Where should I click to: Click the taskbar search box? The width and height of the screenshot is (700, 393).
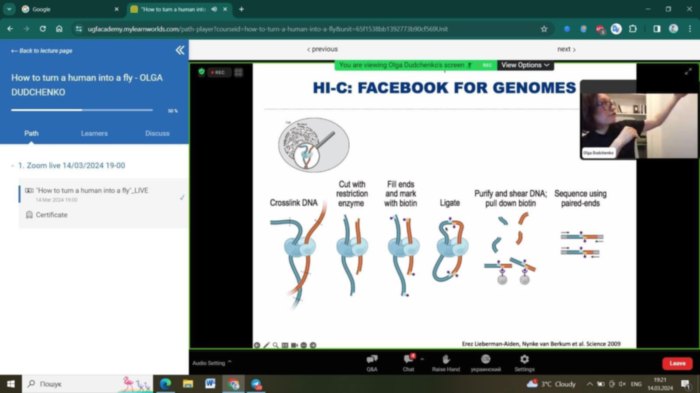pos(88,384)
